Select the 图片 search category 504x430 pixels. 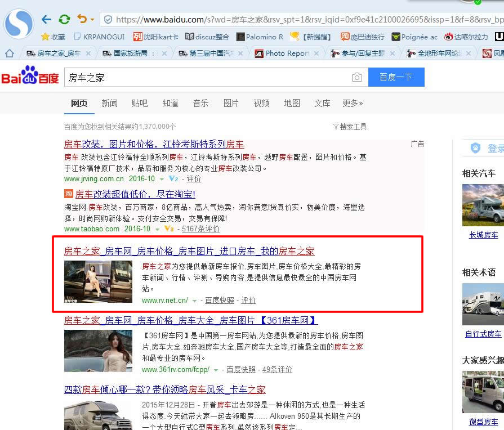[x=231, y=103]
